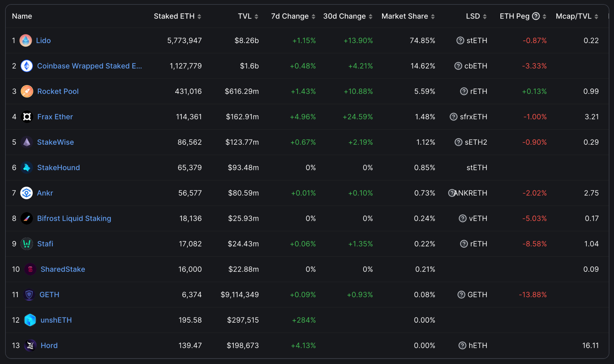Click the question icon next to sfrxETH
Viewport: 614px width, 364px height.
(454, 117)
